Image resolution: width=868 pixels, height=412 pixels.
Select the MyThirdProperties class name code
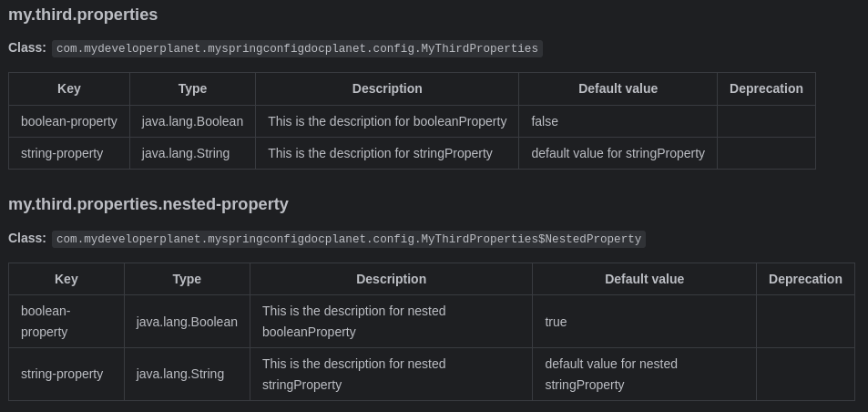(x=297, y=48)
